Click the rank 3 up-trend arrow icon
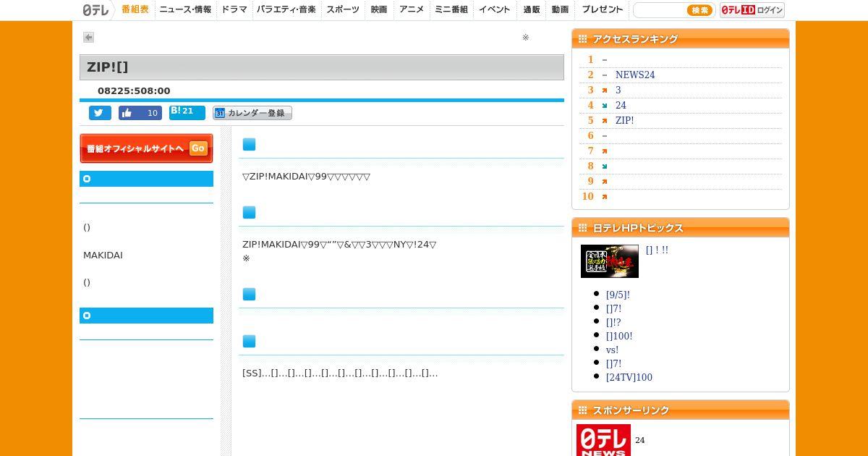This screenshot has height=456, width=868. [605, 90]
